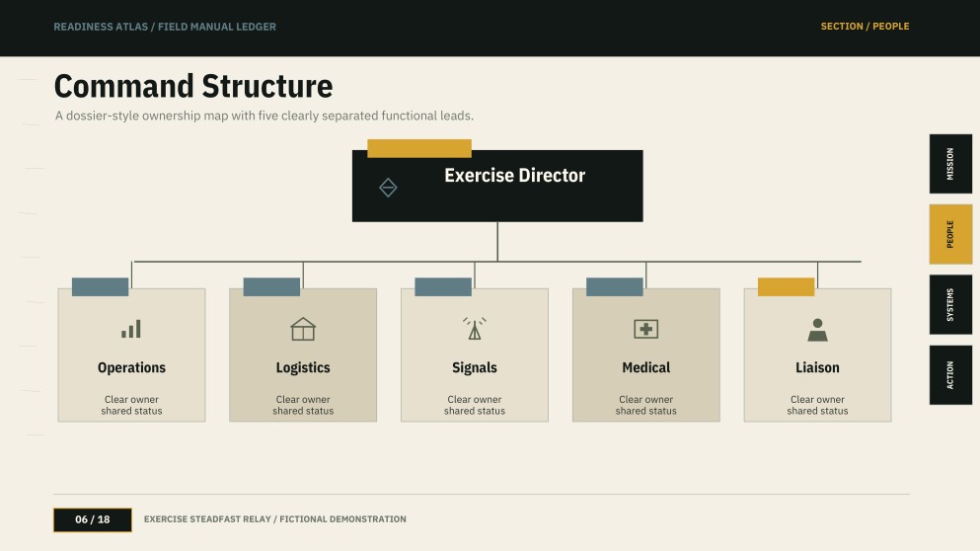Click the Liaison card title
Image resolution: width=980 pixels, height=551 pixels.
click(817, 367)
